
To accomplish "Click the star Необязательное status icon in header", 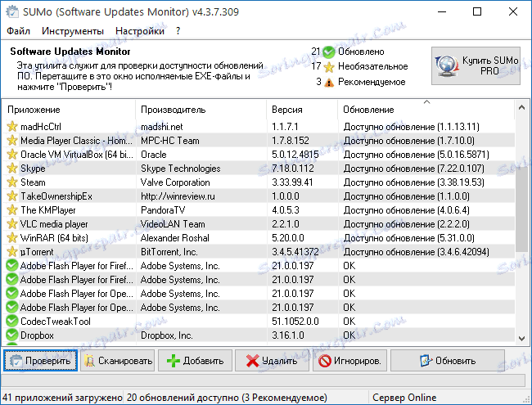I will point(329,67).
